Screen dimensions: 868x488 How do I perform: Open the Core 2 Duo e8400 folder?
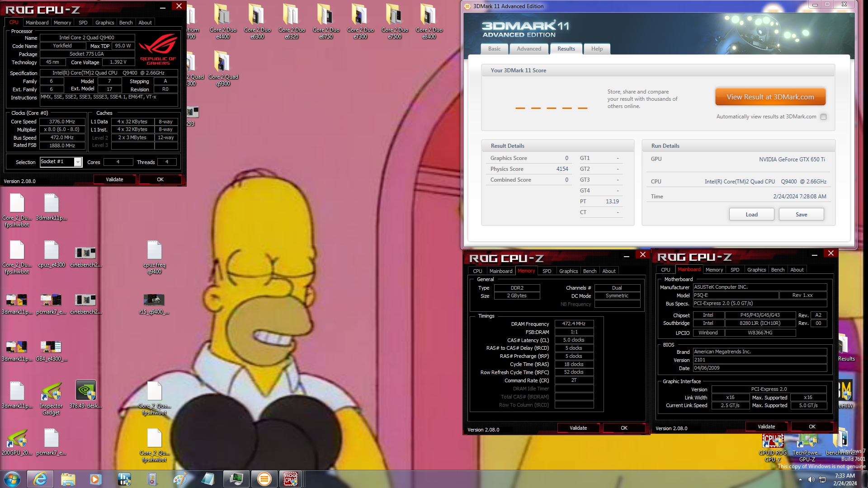(x=429, y=21)
